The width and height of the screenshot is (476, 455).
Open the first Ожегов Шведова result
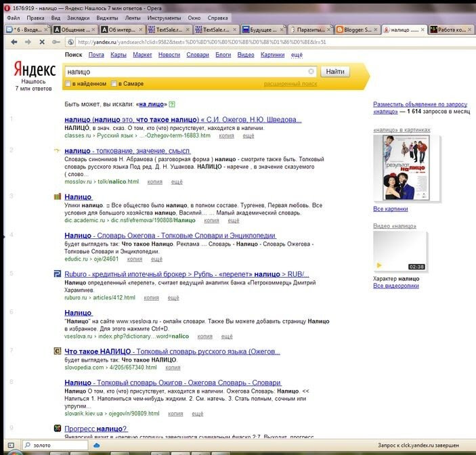pos(183,120)
